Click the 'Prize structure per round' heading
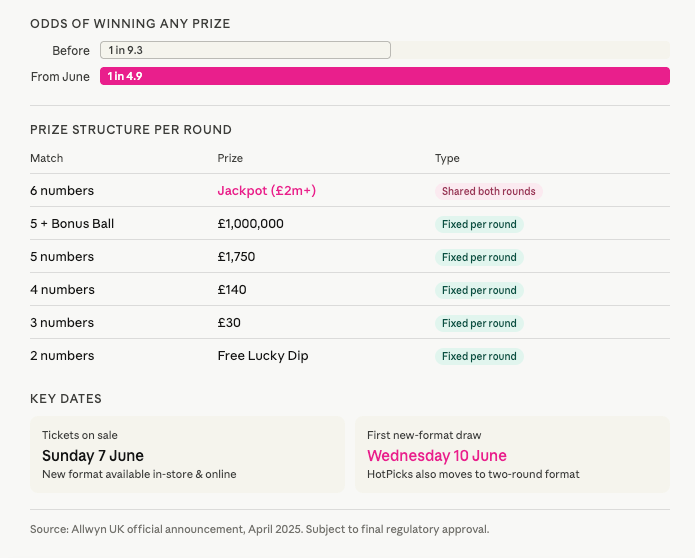This screenshot has height=558, width=695. 131,129
